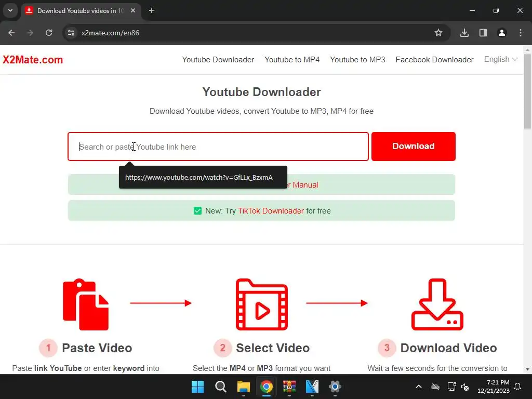
Task: Reload the x2mate page
Action: 49,33
